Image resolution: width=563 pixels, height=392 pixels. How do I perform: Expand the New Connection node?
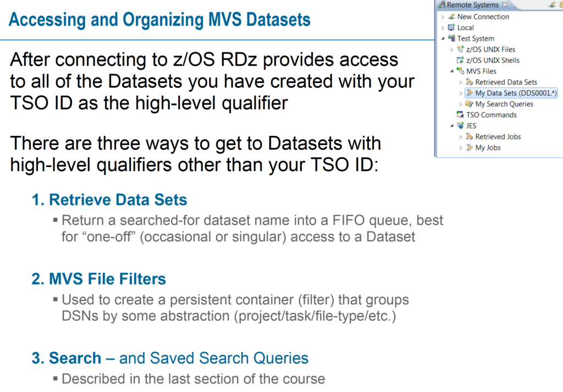443,17
